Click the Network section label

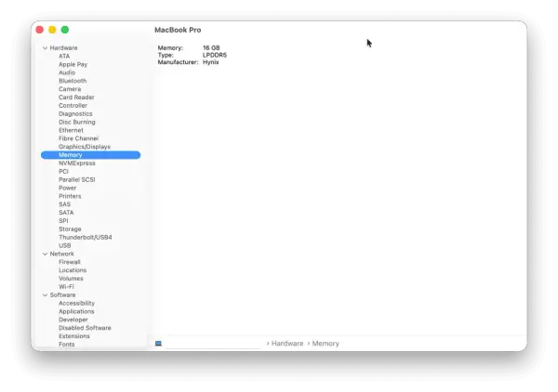coord(62,254)
